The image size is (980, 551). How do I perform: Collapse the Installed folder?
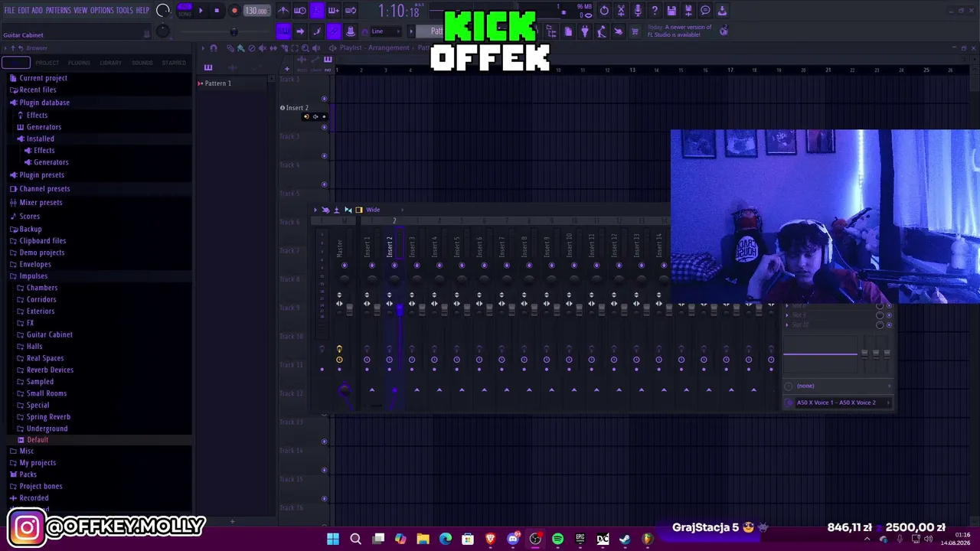[x=40, y=139]
